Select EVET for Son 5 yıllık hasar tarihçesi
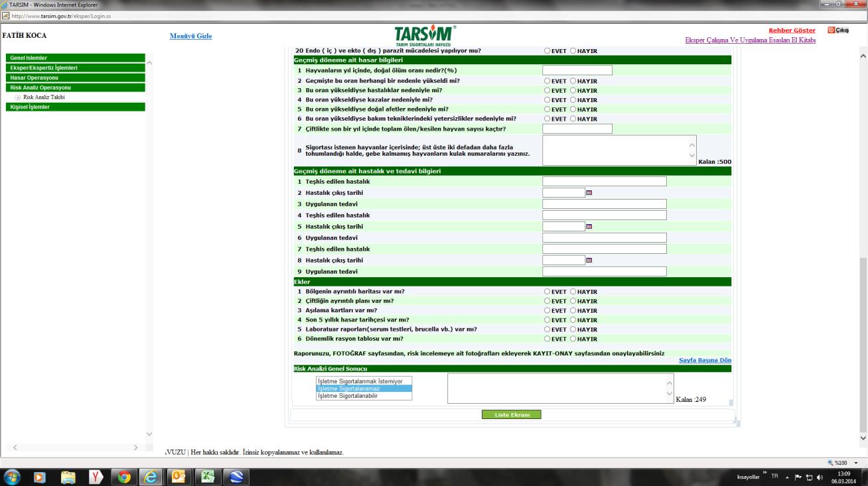Viewport: 868px width, 486px height. [x=547, y=320]
